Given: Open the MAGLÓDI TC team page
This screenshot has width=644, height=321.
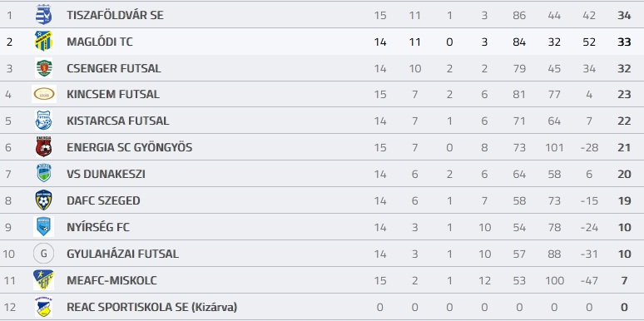Looking at the screenshot, I should 100,42.
